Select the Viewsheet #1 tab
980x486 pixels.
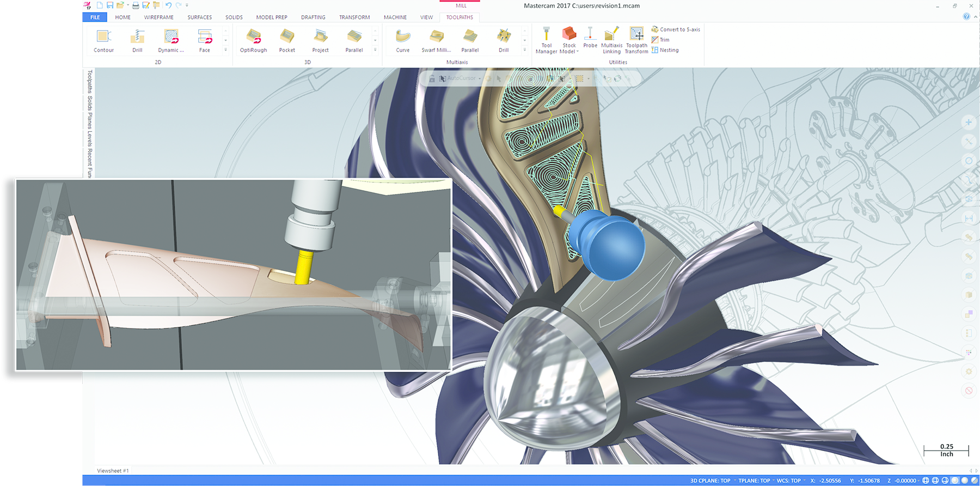pyautogui.click(x=113, y=471)
